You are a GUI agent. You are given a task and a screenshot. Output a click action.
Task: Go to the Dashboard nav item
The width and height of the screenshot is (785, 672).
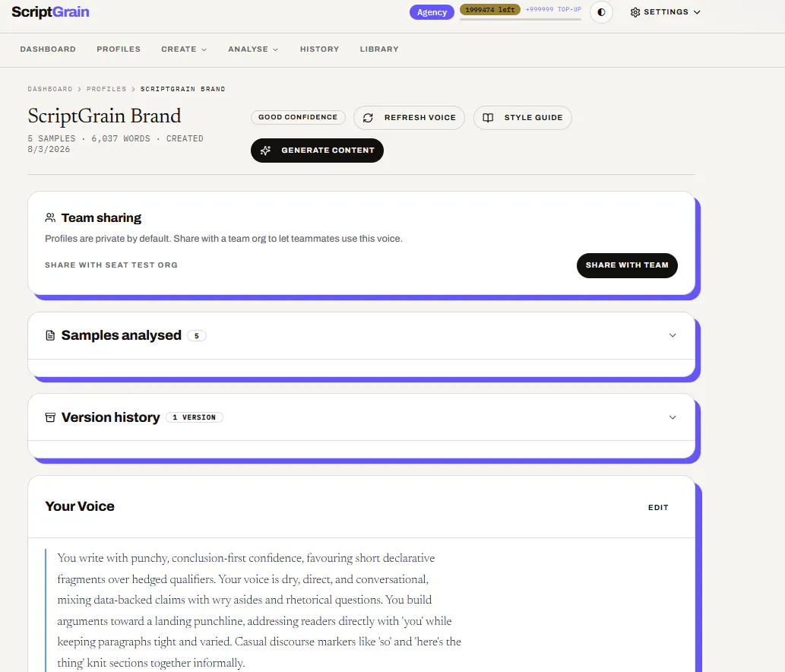click(x=48, y=49)
